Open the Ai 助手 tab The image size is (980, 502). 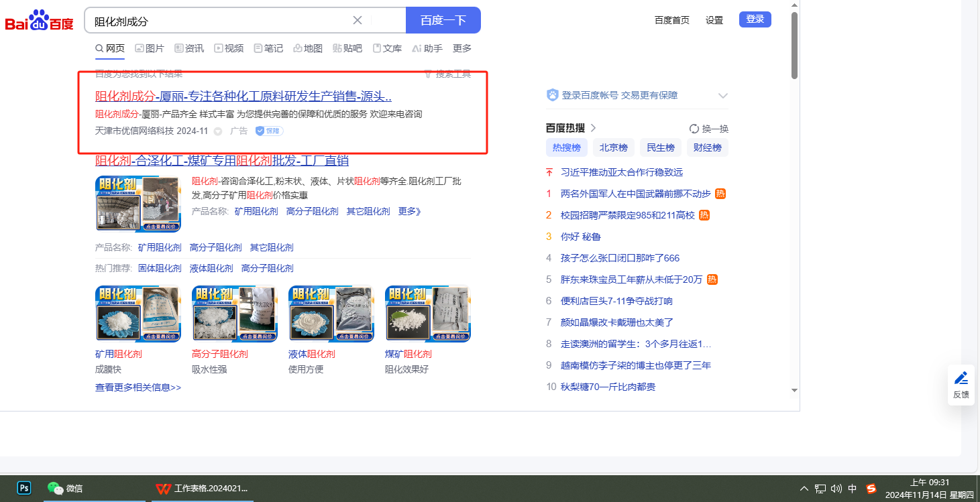click(x=427, y=48)
